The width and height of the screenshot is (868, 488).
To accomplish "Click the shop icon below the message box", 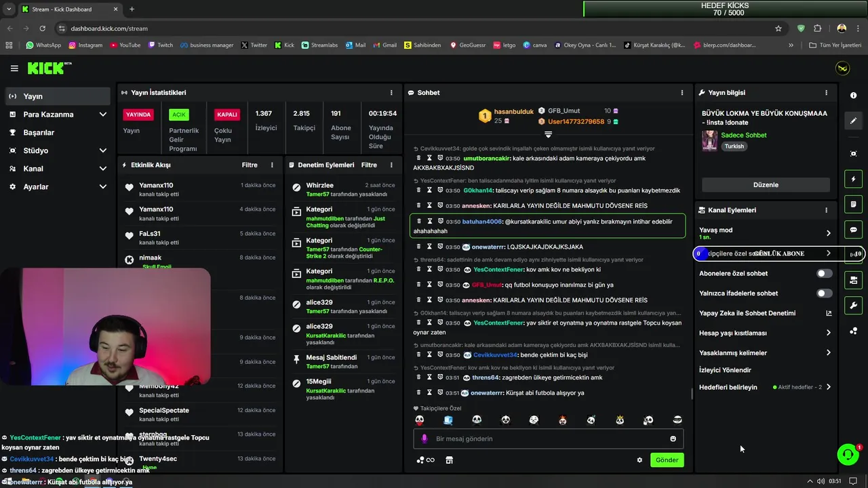I will [x=449, y=460].
